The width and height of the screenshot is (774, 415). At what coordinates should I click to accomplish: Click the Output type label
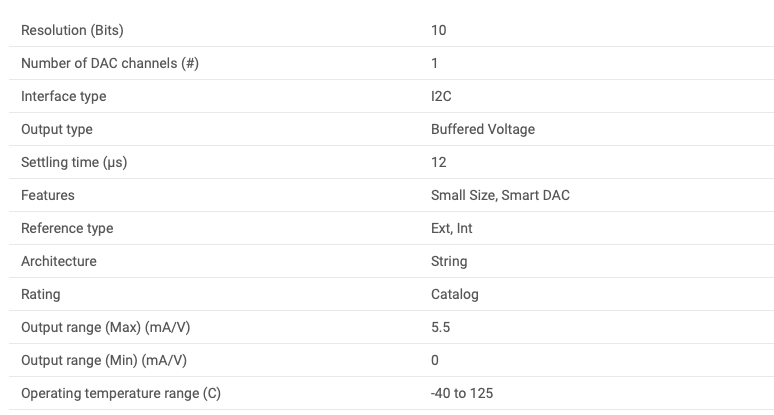(x=56, y=130)
